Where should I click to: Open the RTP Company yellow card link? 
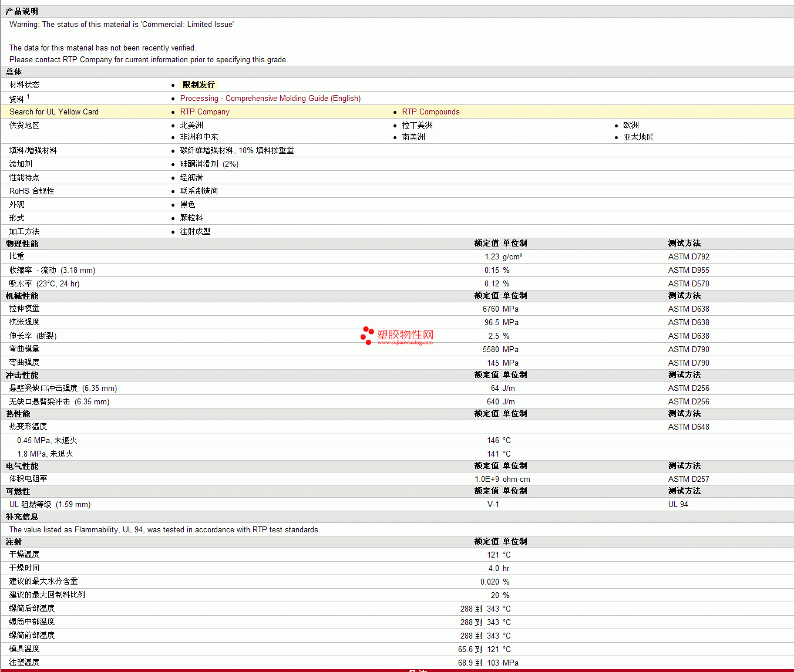click(x=204, y=112)
